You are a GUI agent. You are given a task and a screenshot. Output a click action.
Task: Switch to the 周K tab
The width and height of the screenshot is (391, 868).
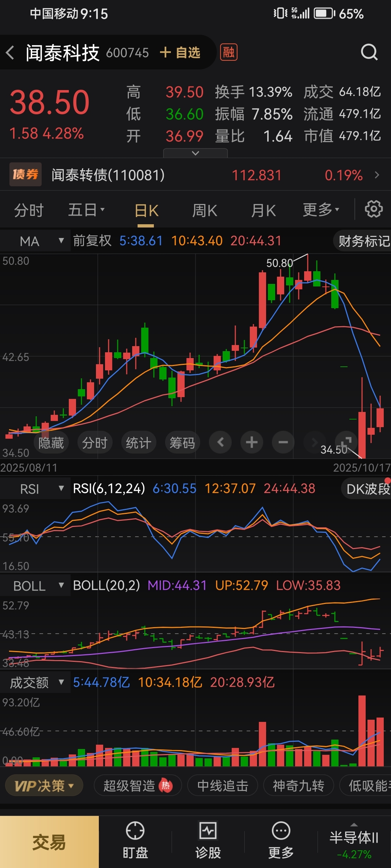click(x=205, y=210)
